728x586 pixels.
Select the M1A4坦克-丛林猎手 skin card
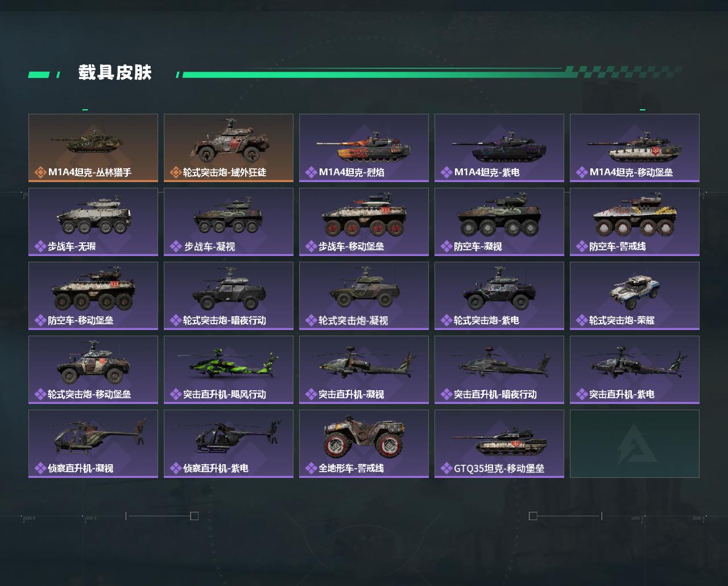tap(93, 148)
